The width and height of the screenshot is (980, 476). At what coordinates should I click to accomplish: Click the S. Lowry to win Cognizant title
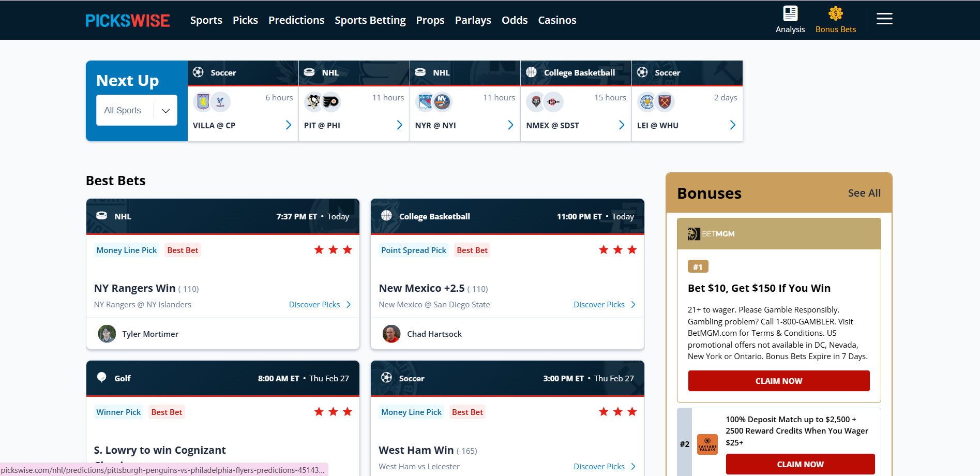pyautogui.click(x=160, y=450)
